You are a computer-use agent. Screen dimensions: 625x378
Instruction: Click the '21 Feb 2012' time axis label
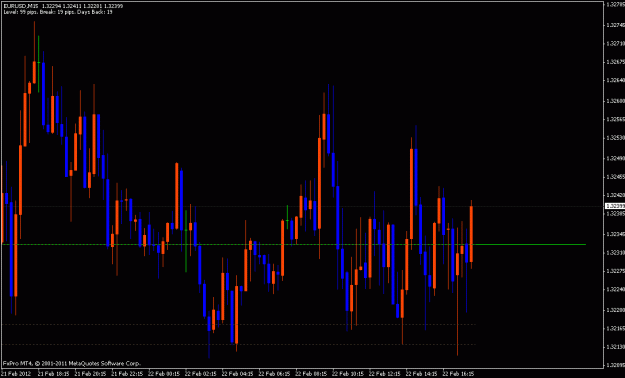15,374
